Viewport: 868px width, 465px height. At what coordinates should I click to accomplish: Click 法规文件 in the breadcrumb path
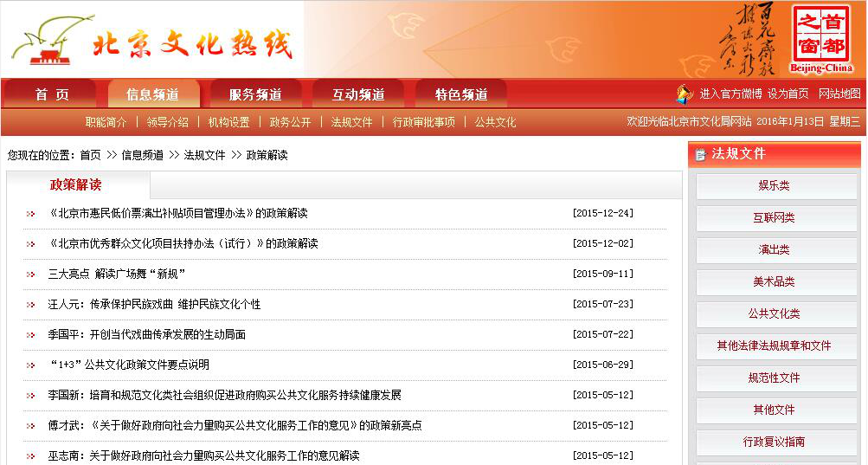(x=204, y=155)
